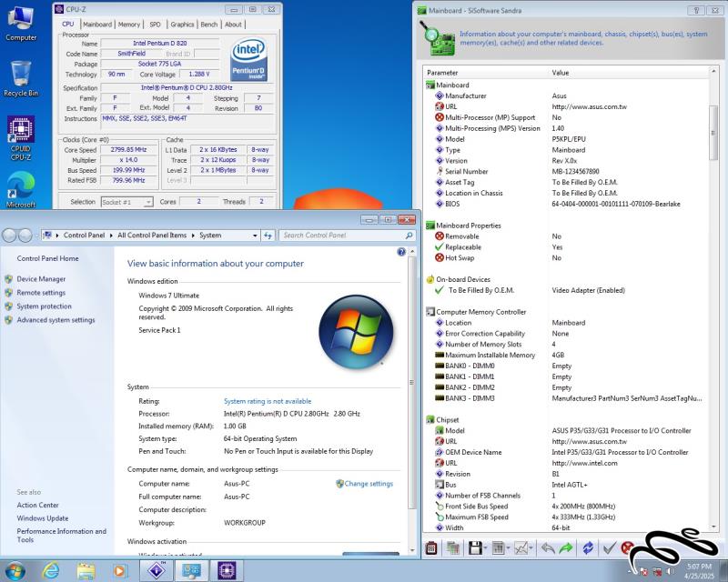This screenshot has height=582, width=728.
Task: Switch to the Mainboard tab in CPU-Z
Action: pos(97,25)
